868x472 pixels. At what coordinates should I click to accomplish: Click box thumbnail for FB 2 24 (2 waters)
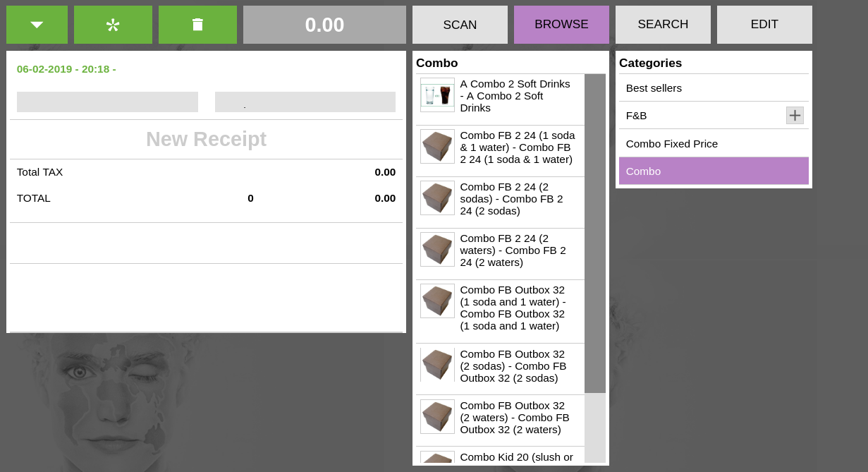click(437, 250)
